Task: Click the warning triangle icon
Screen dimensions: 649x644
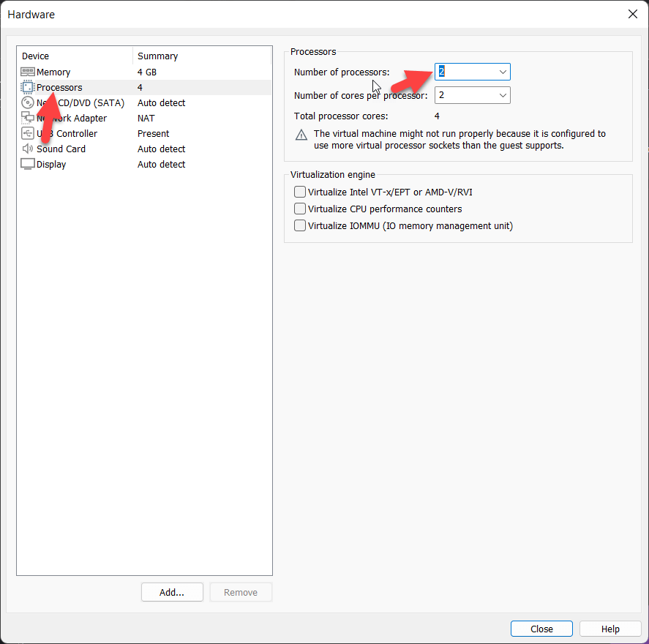Action: click(301, 135)
